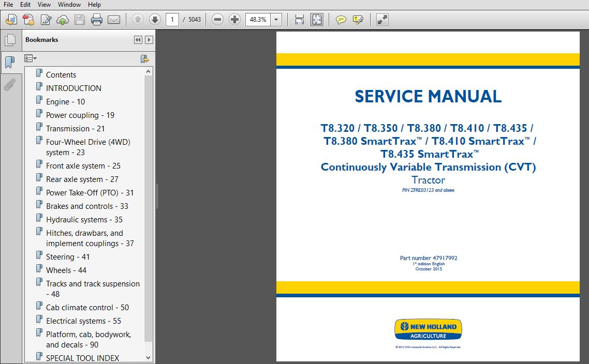Click the SERVICE MANUAL title text

(x=428, y=97)
